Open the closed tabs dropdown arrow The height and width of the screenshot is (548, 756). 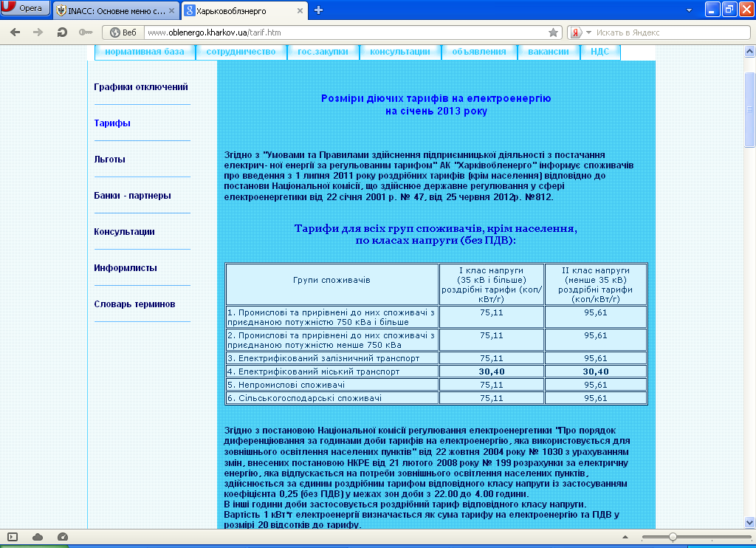689,10
